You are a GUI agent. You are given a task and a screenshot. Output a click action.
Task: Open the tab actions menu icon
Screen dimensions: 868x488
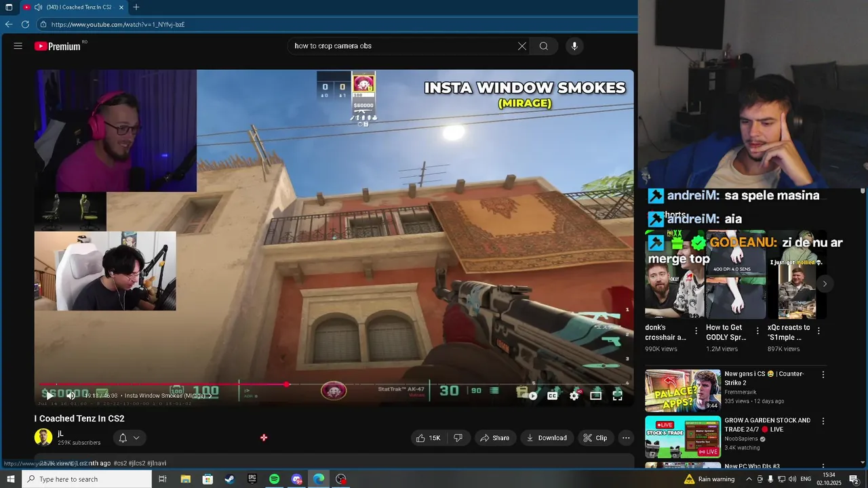pos(9,7)
